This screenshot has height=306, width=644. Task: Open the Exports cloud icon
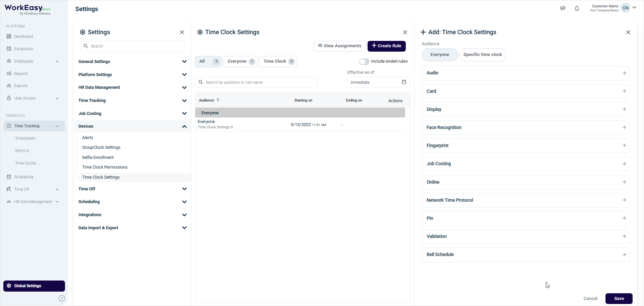point(9,86)
